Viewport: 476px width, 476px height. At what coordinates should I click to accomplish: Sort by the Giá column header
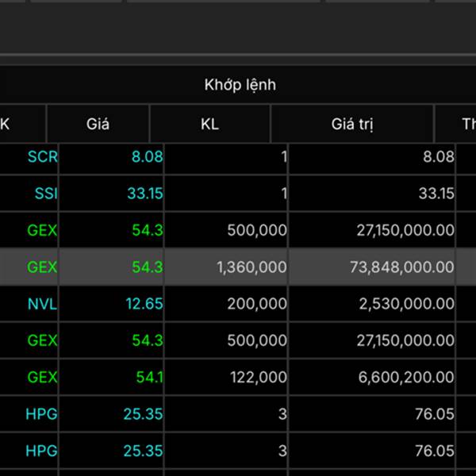[x=98, y=124]
